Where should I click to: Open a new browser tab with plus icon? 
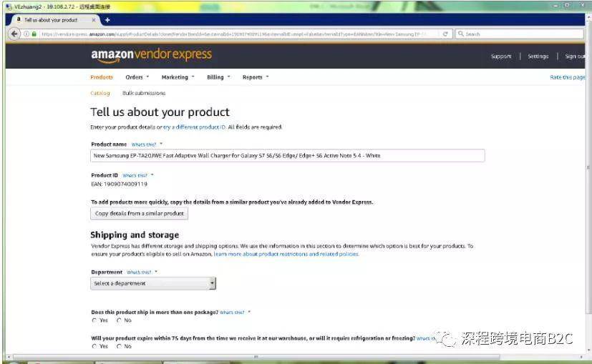pyautogui.click(x=107, y=20)
